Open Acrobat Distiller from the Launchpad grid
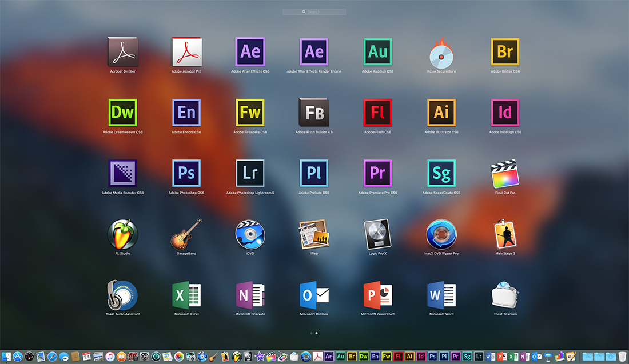 [122, 52]
